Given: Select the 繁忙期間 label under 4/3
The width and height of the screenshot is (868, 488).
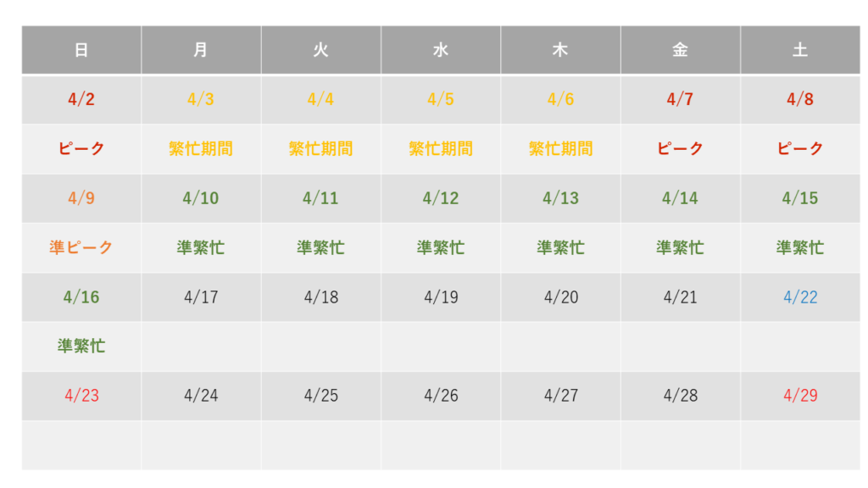Looking at the screenshot, I should click(x=201, y=148).
